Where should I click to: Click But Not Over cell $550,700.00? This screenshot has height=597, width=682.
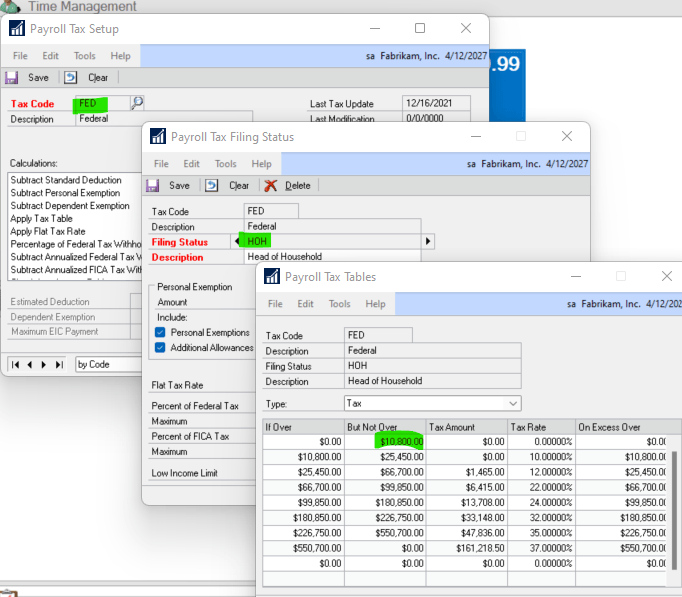(385, 533)
